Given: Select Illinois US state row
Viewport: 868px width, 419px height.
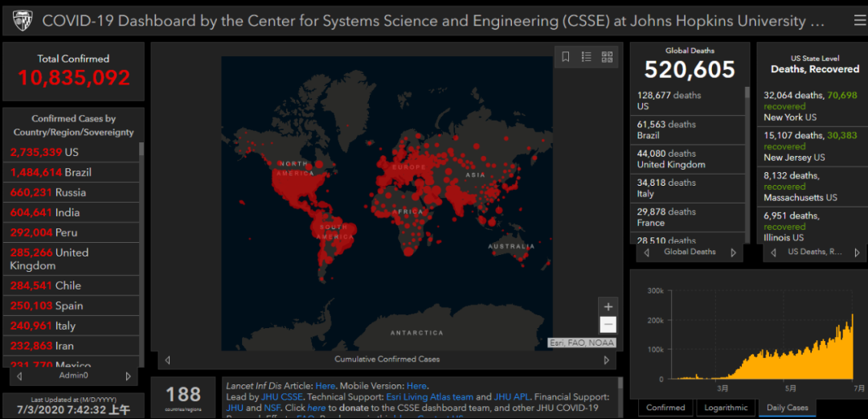Looking at the screenshot, I should (812, 226).
